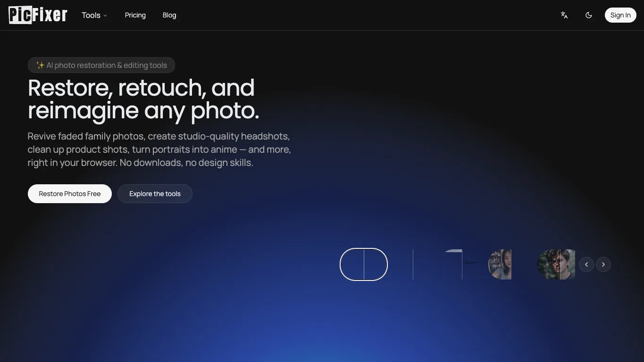
Task: Click Explore the tools button
Action: tap(155, 194)
